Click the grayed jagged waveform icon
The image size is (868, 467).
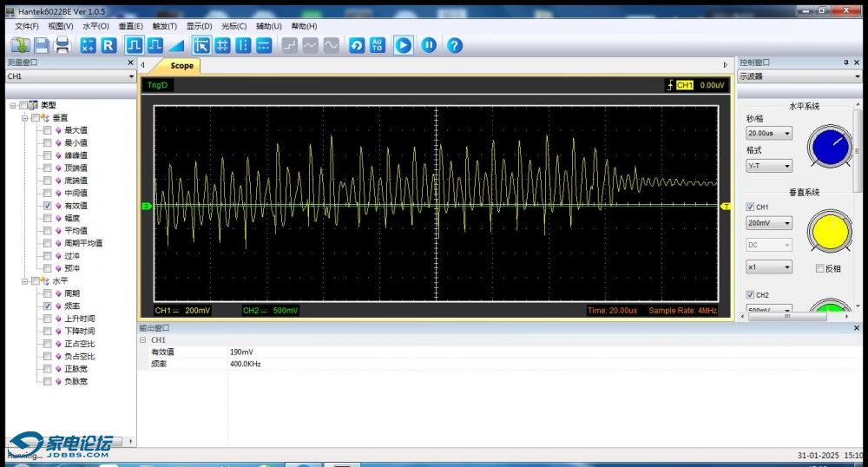(311, 45)
